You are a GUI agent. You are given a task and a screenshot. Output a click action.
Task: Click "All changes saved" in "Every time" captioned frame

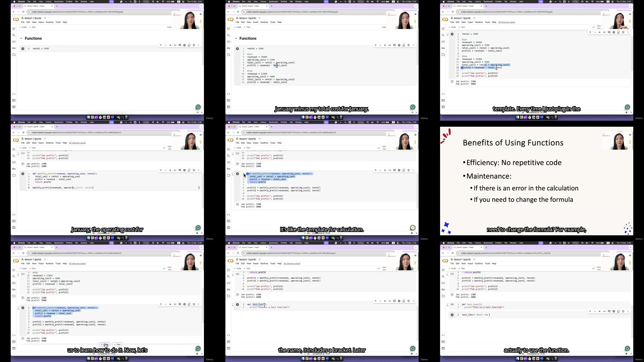click(x=507, y=22)
